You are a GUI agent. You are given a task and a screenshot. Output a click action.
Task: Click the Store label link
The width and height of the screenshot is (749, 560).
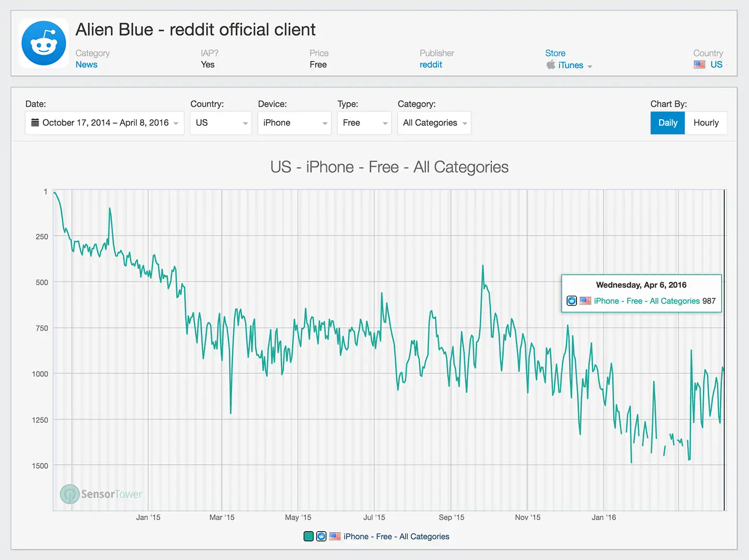click(555, 53)
